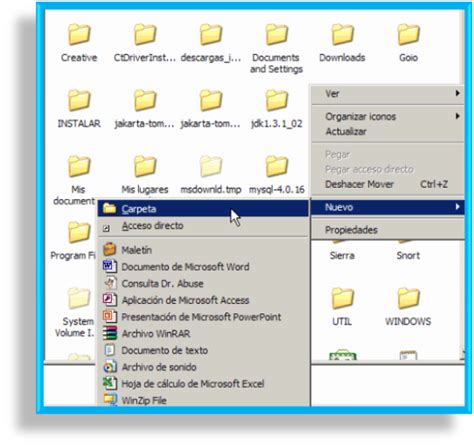This screenshot has height=447, width=474.
Task: Expand the Organizar iconos submenu
Action: tap(388, 116)
